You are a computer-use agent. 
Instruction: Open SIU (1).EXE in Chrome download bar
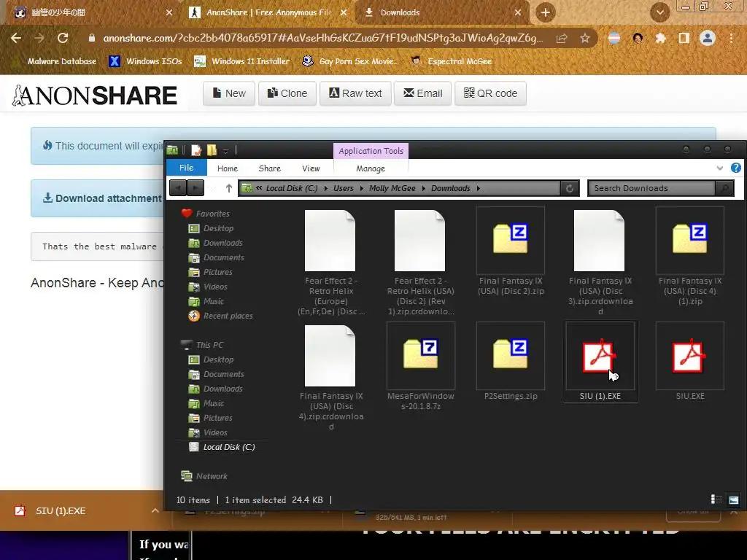point(60,511)
